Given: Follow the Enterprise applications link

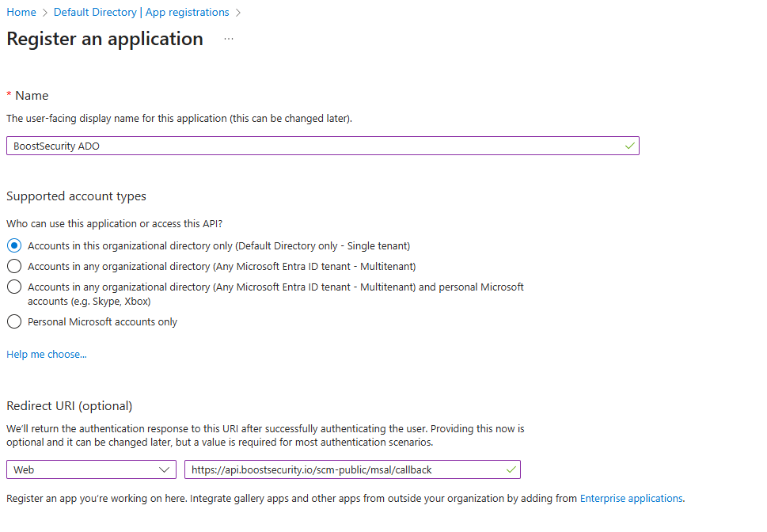Looking at the screenshot, I should (631, 498).
